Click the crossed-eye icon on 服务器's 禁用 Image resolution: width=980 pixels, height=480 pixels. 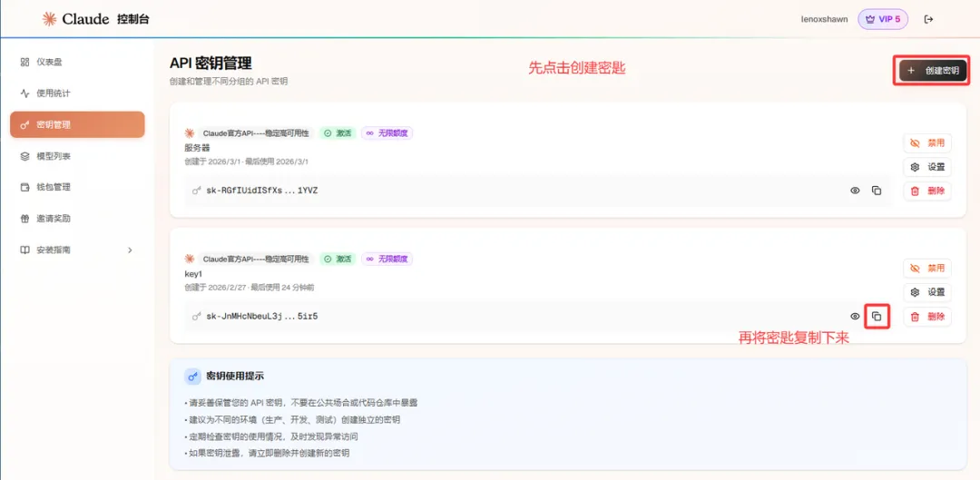click(x=915, y=143)
